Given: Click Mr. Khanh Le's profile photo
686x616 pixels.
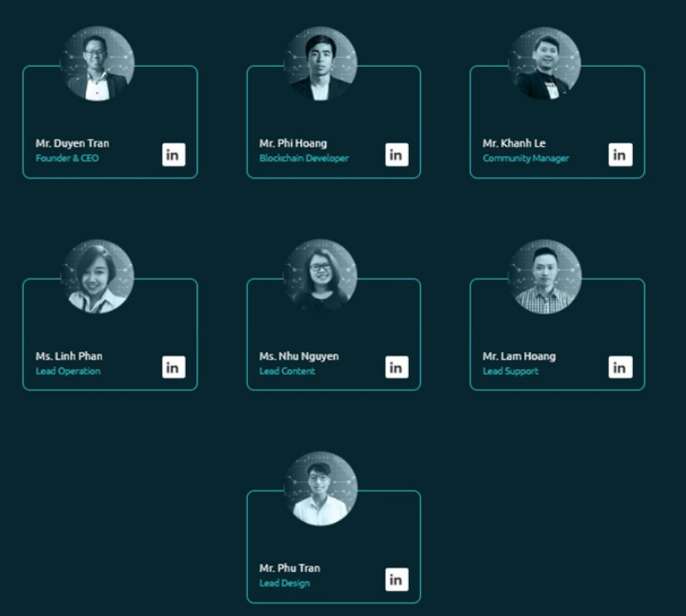Looking at the screenshot, I should point(545,63).
